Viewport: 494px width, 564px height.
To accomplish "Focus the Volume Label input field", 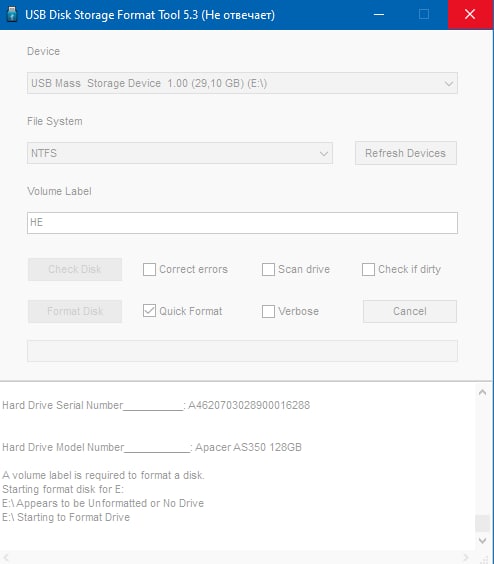I will pos(242,223).
